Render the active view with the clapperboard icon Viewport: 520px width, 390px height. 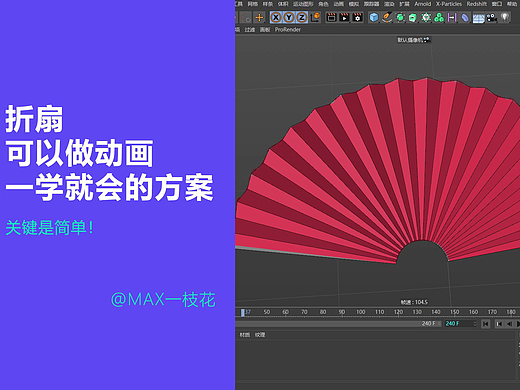[331, 17]
